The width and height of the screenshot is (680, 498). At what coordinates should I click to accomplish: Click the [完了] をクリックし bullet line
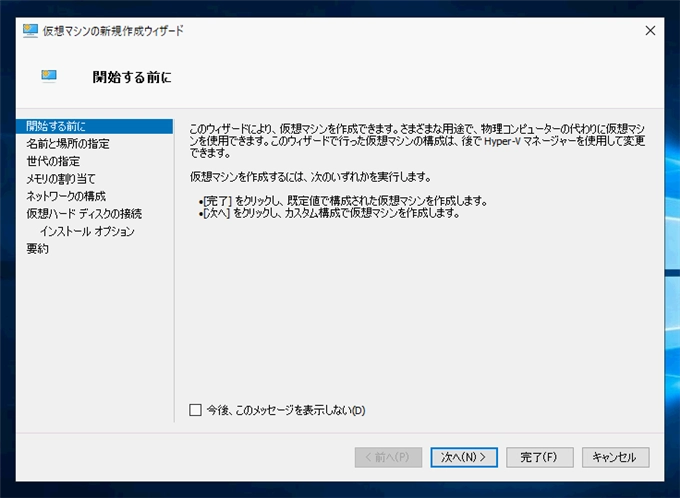click(343, 201)
